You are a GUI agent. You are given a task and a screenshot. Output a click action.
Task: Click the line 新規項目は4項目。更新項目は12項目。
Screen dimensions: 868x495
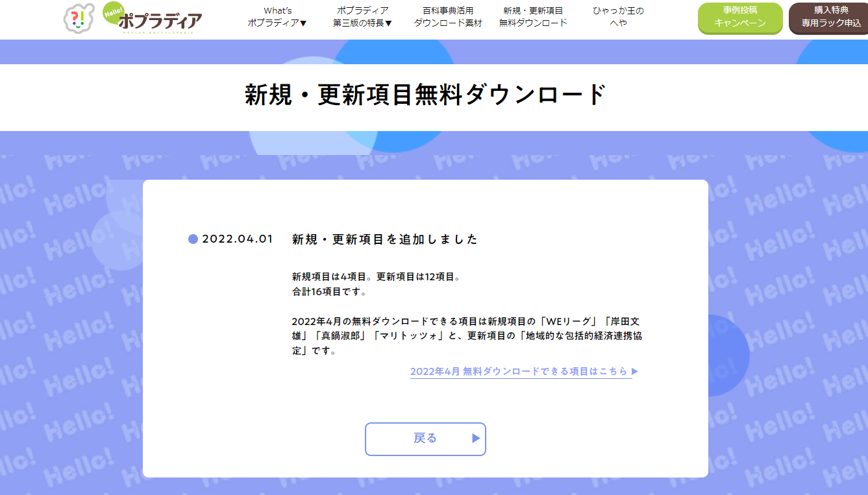tap(377, 276)
